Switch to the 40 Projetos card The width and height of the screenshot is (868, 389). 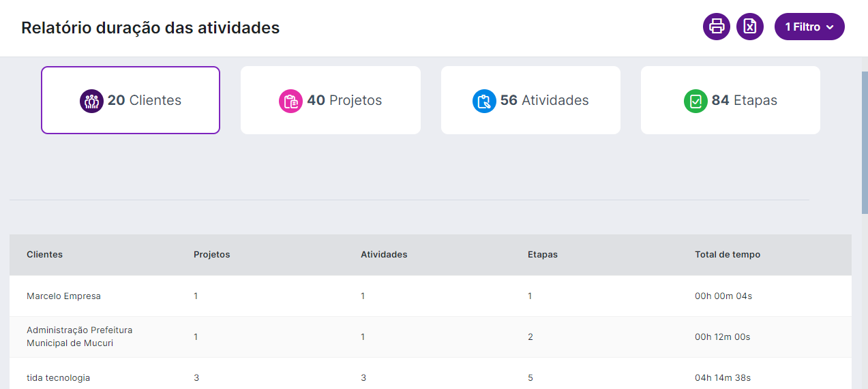(331, 100)
